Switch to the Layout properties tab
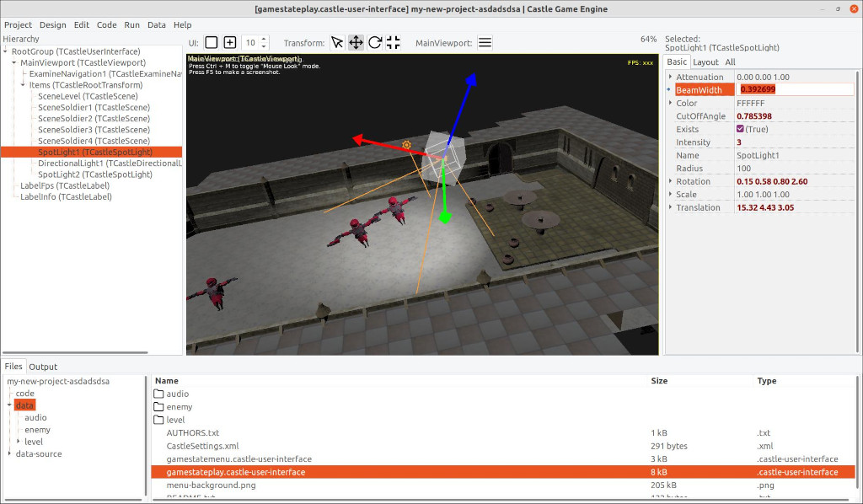Viewport: 863px width, 504px height. click(x=705, y=62)
